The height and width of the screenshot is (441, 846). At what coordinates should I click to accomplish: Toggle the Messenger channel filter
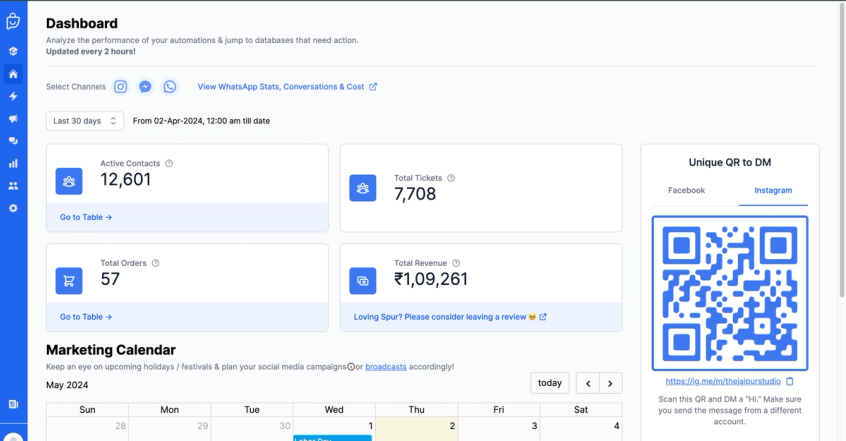[145, 86]
